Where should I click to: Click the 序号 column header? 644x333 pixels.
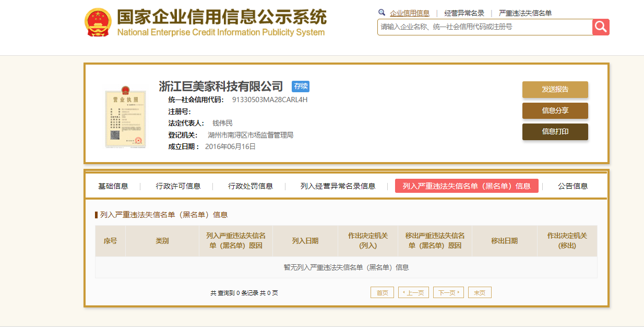110,241
